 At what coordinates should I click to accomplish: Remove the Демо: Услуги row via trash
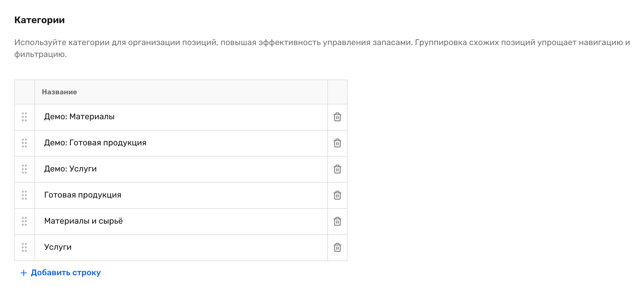coord(337,169)
